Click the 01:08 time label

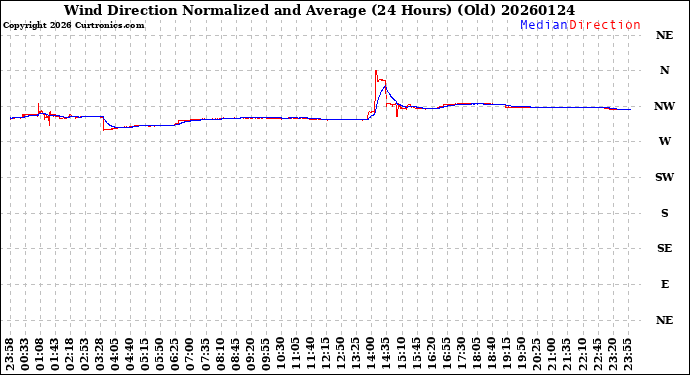pyautogui.click(x=40, y=355)
